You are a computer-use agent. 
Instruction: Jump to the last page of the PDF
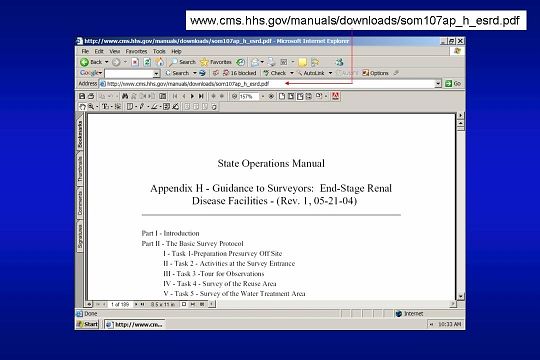coord(201,96)
